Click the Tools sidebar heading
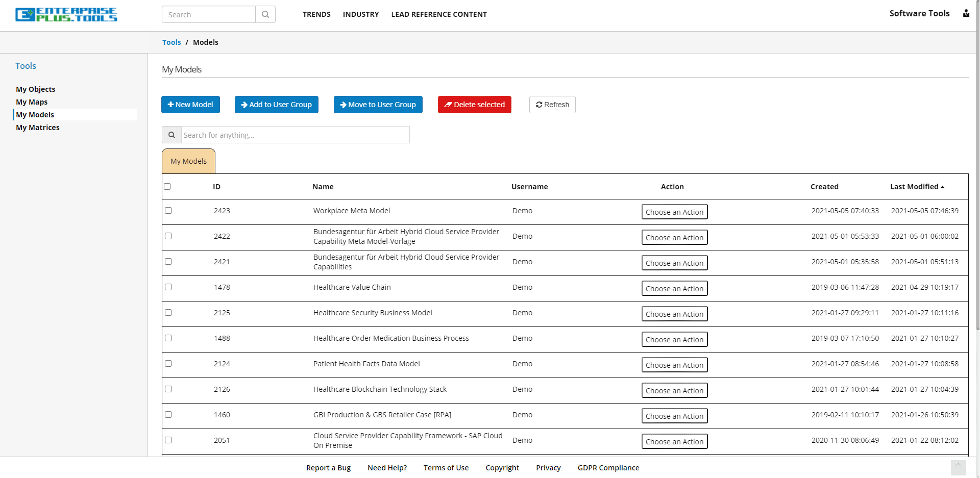 (x=26, y=66)
